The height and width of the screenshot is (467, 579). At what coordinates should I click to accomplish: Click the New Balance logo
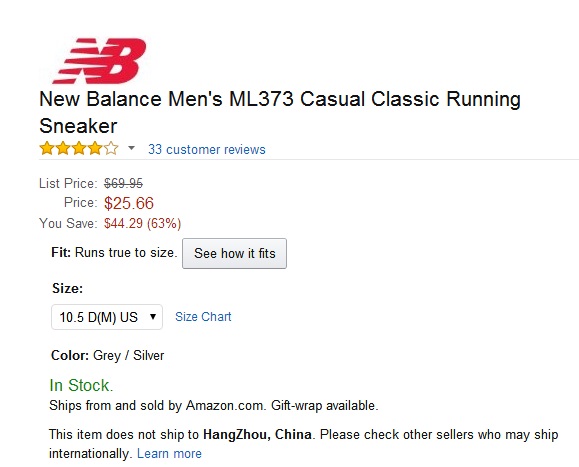[99, 61]
